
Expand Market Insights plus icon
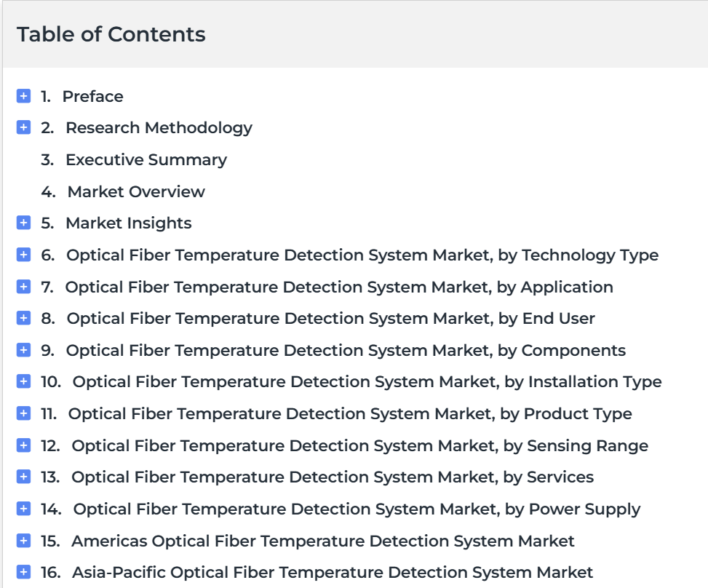(23, 223)
